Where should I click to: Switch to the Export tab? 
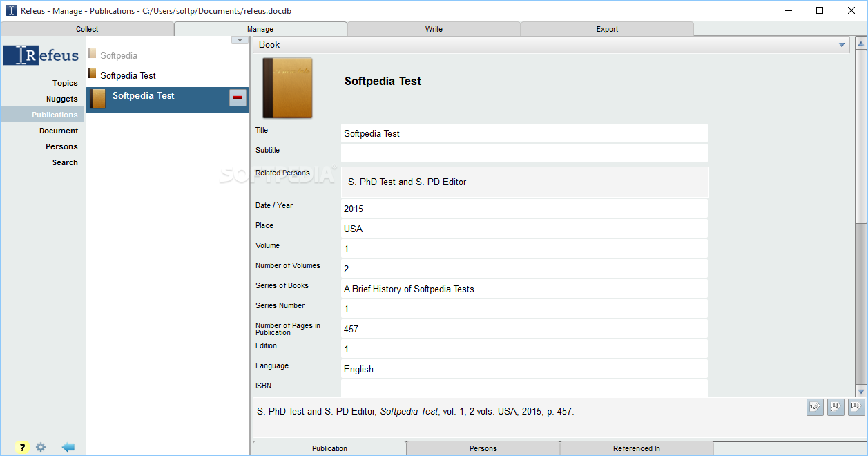coord(607,29)
